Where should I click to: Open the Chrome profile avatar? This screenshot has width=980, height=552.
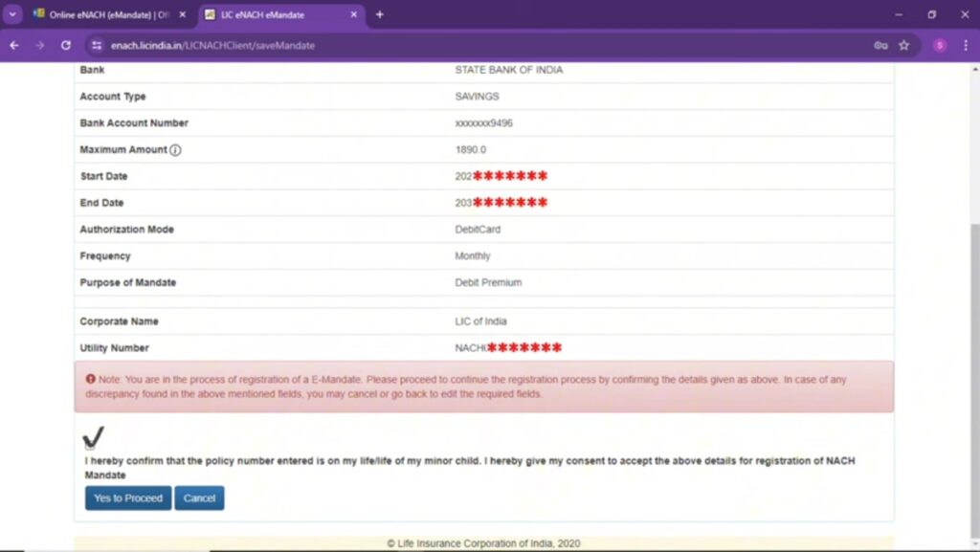tap(940, 46)
